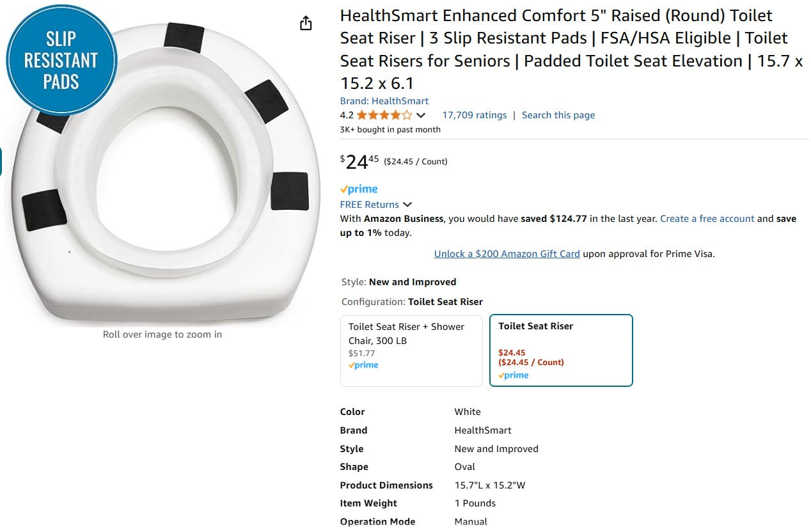Click the Prime logo in the Toilet Seat Riser box
Viewport: 811px width, 532px height.
(x=513, y=375)
